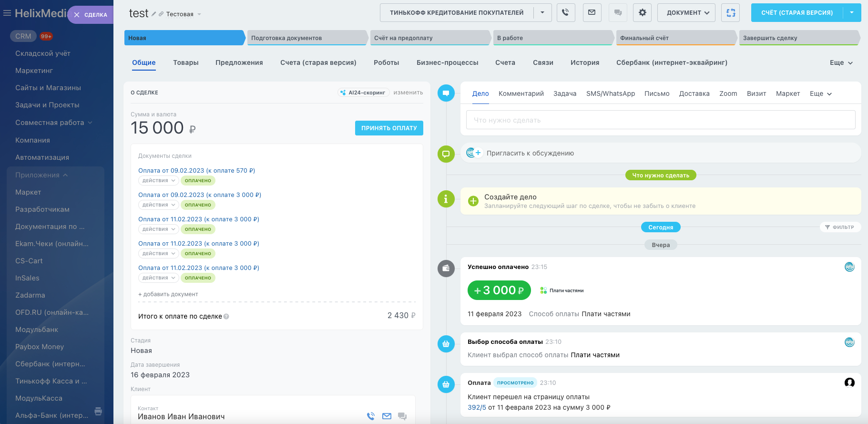This screenshot has height=424, width=868.
Task: Open invoice link 392/5
Action: click(x=477, y=407)
